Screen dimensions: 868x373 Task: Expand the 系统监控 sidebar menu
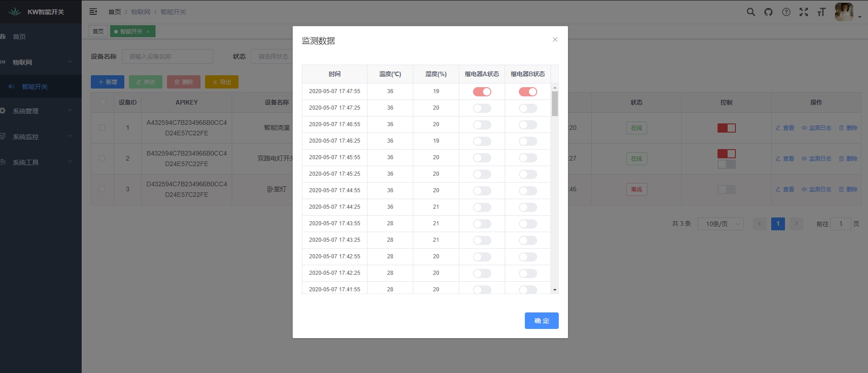pyautogui.click(x=41, y=137)
